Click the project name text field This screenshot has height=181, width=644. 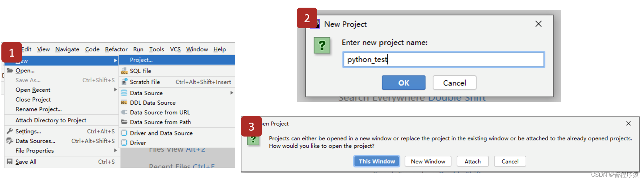[x=443, y=60]
